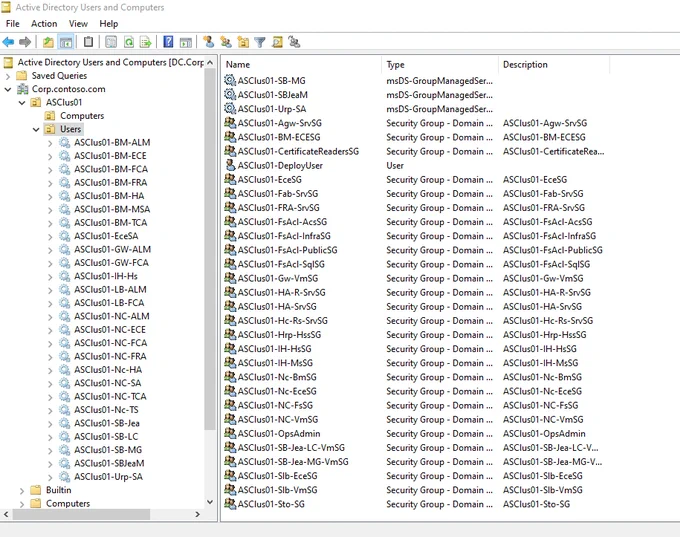Open filter options funnel icon

[x=260, y=42]
